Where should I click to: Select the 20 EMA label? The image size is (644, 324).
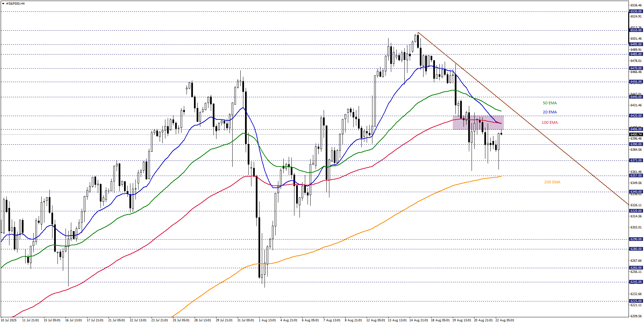tap(550, 112)
